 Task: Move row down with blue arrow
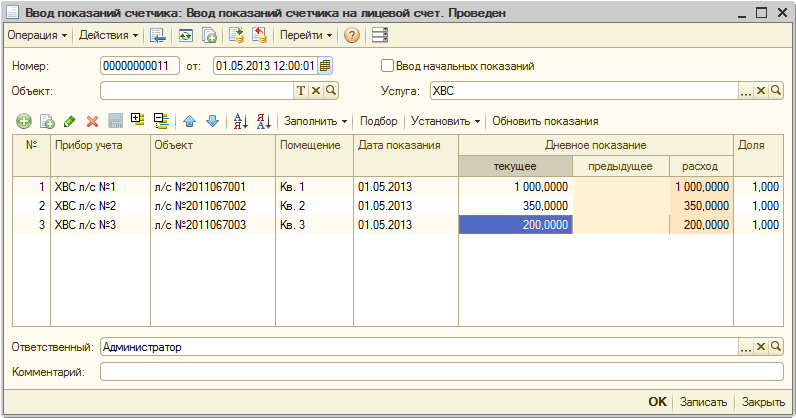[212, 121]
